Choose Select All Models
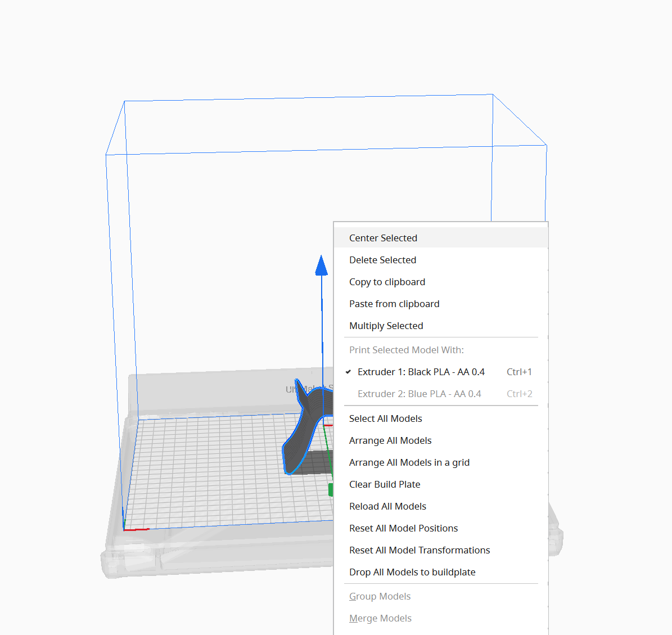 pyautogui.click(x=440, y=418)
